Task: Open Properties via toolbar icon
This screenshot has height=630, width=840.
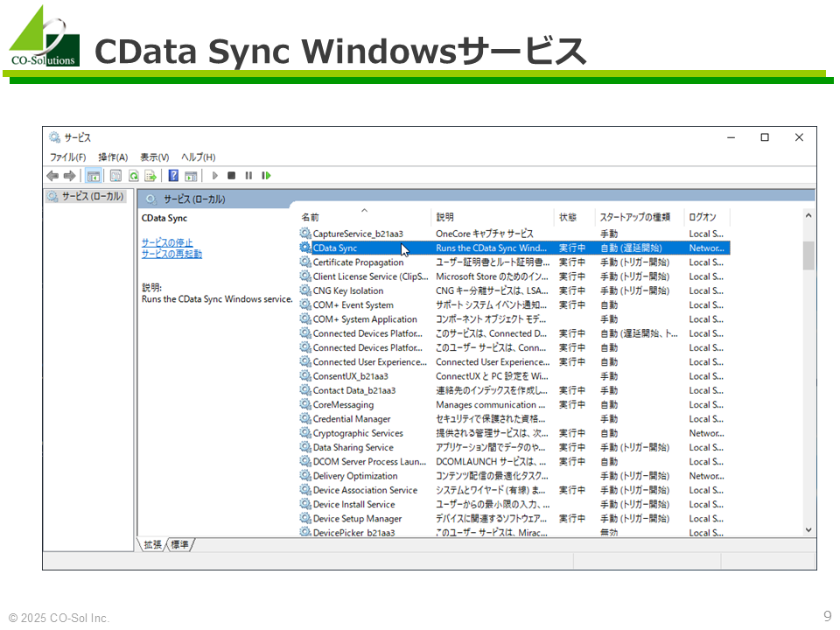Action: pyautogui.click(x=115, y=176)
